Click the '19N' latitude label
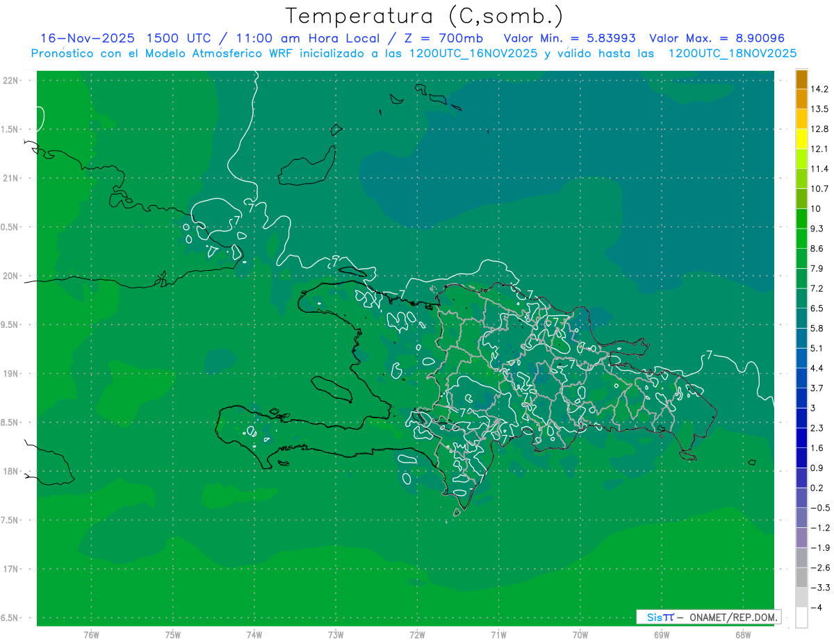 [x=10, y=373]
